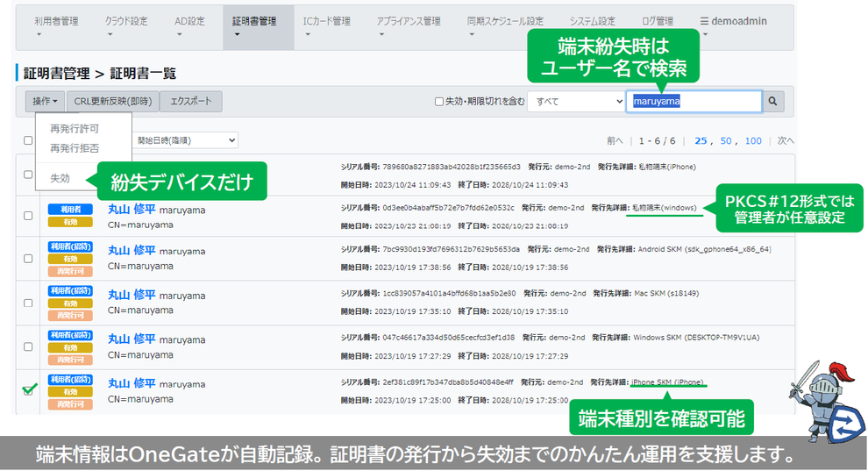Select checkbox for Android SKM certificate row

pyautogui.click(x=29, y=258)
